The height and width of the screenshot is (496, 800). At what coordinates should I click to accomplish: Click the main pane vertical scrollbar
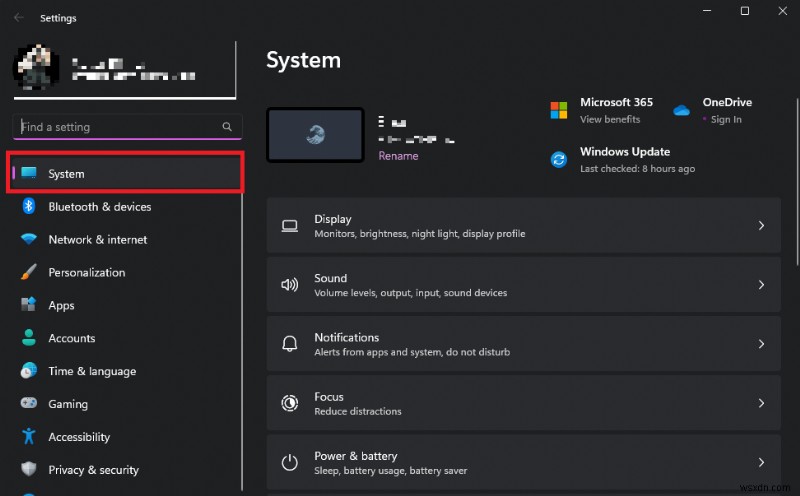coord(797,181)
